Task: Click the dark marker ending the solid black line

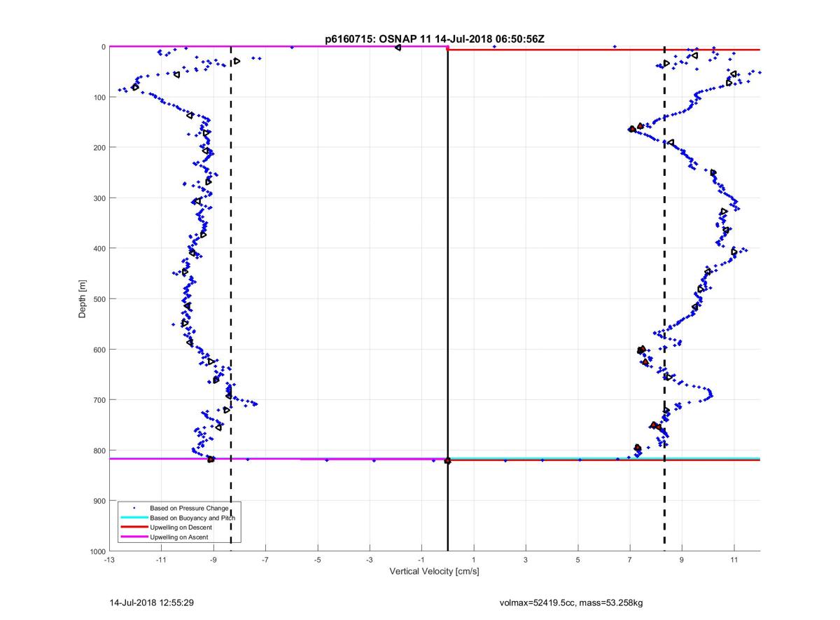Action: (x=448, y=460)
